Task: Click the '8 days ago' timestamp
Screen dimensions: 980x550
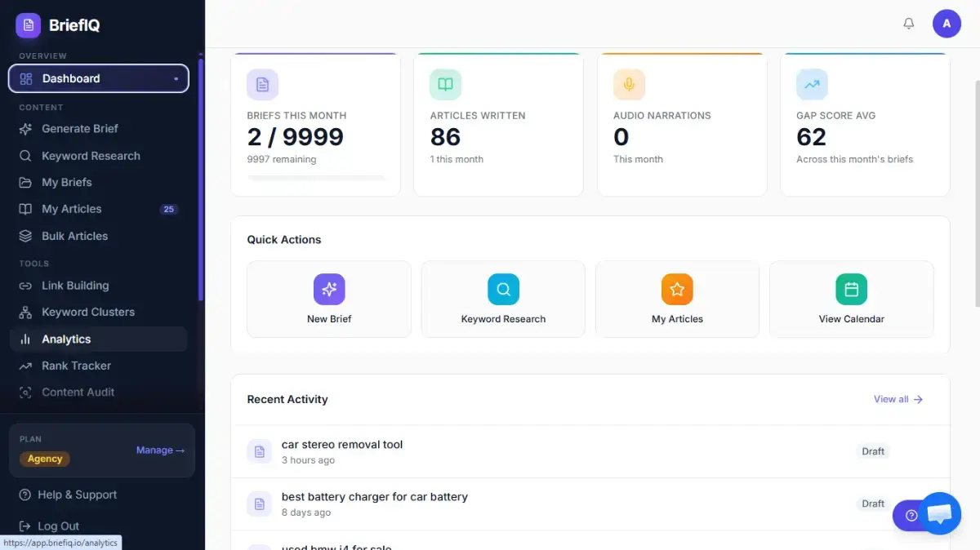Action: coord(306,512)
